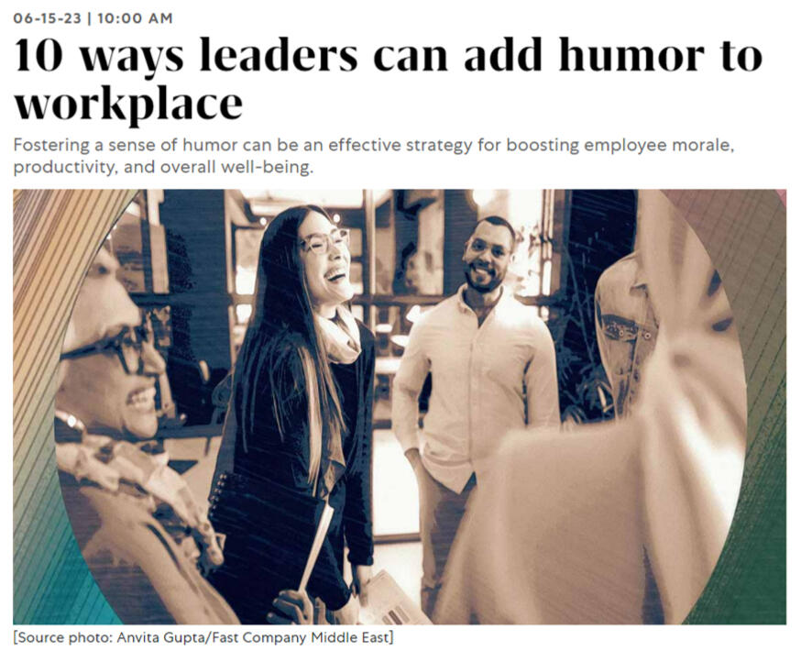
Task: Click the phrase "employee morale" in the subtitle
Action: point(659,146)
